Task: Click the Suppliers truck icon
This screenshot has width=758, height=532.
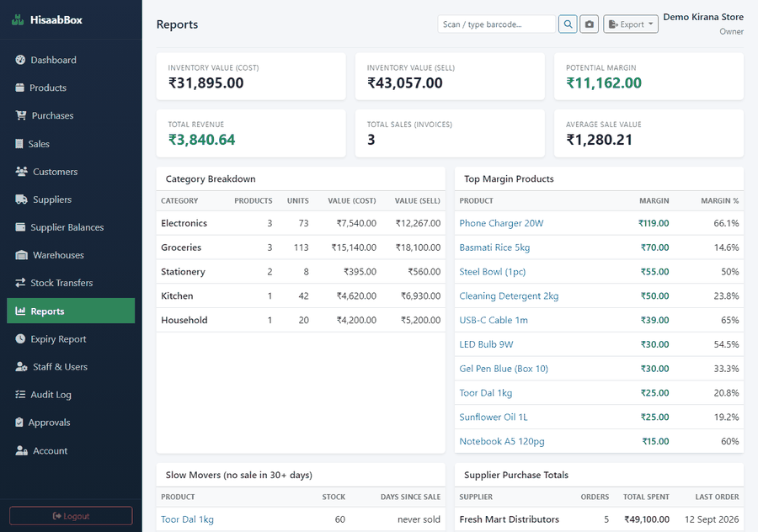Action: coord(21,199)
